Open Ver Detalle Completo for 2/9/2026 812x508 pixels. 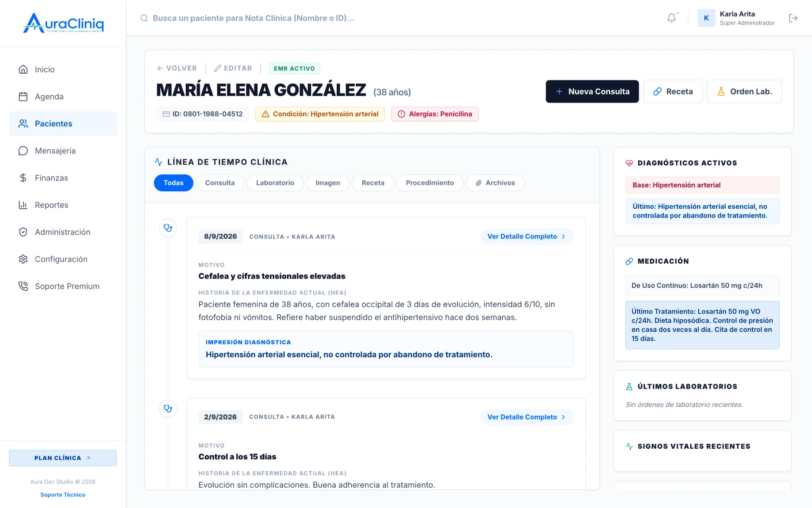[527, 417]
